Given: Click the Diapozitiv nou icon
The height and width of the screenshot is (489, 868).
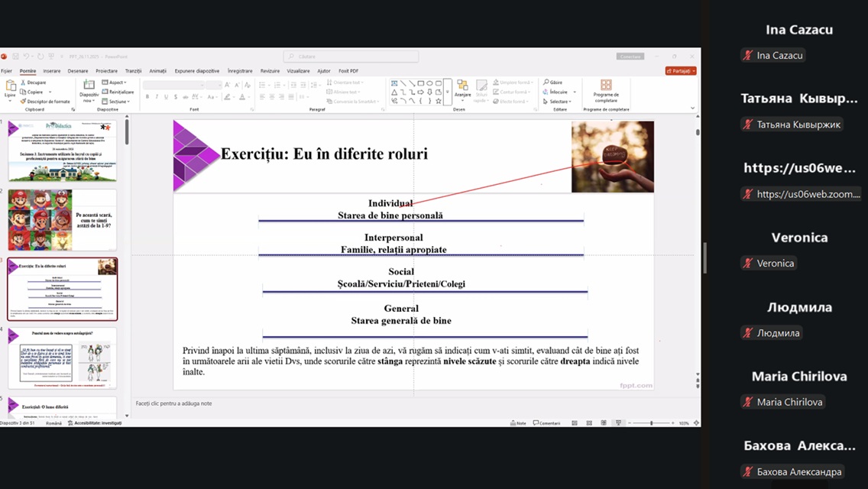Looking at the screenshot, I should coord(89,86).
